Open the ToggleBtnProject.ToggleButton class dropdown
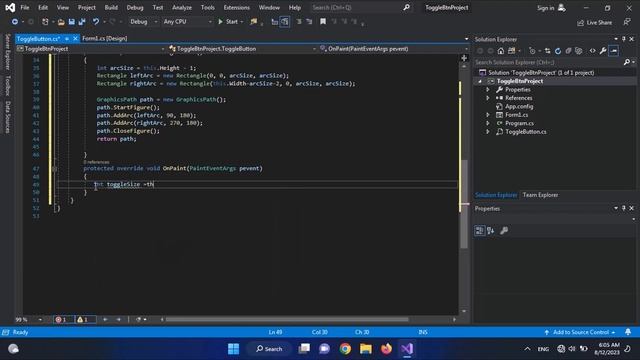The height and width of the screenshot is (360, 640). tap(242, 49)
